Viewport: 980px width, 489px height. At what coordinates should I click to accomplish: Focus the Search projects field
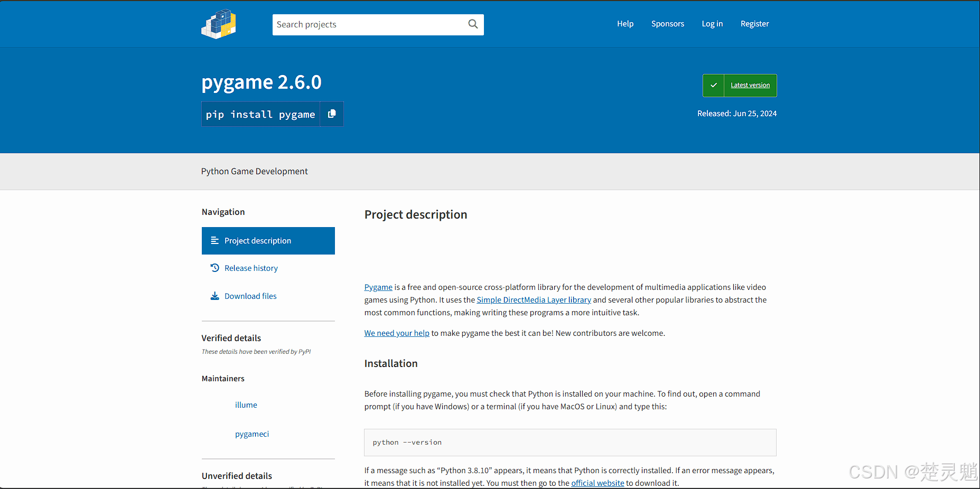[x=370, y=25]
